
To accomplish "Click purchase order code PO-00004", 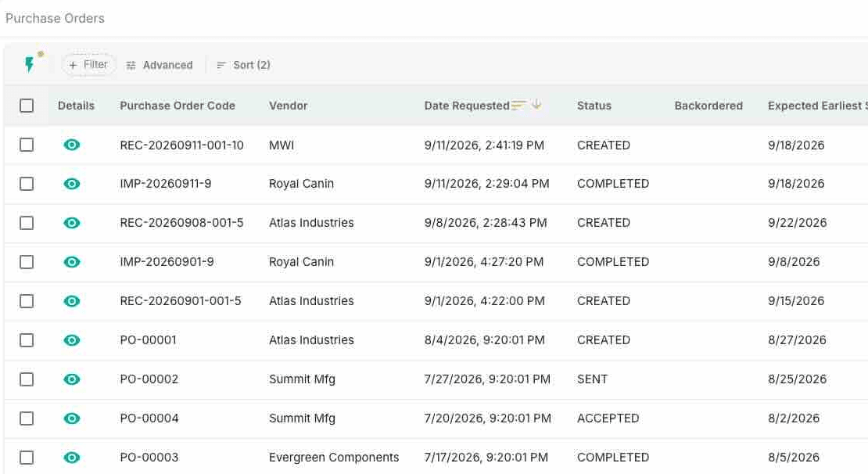I will click(x=149, y=418).
